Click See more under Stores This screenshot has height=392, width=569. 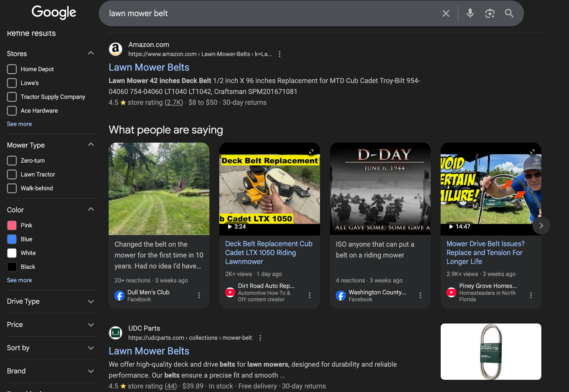pos(19,124)
